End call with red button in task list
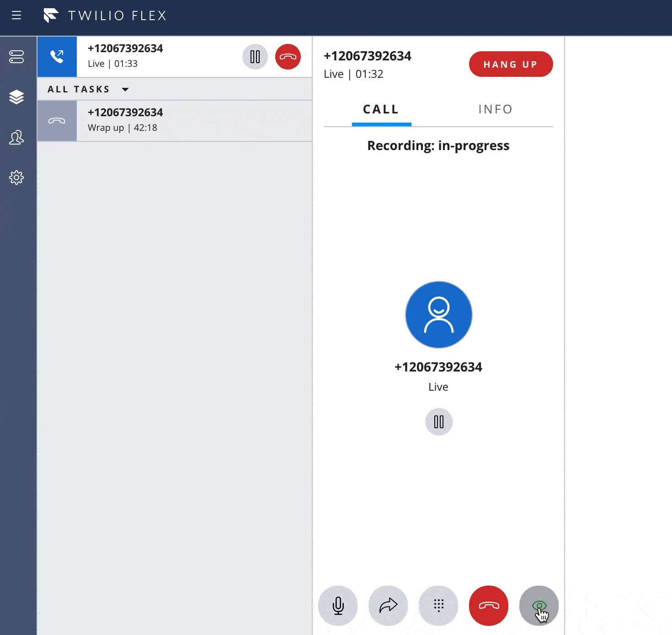The height and width of the screenshot is (635, 672). coord(288,57)
